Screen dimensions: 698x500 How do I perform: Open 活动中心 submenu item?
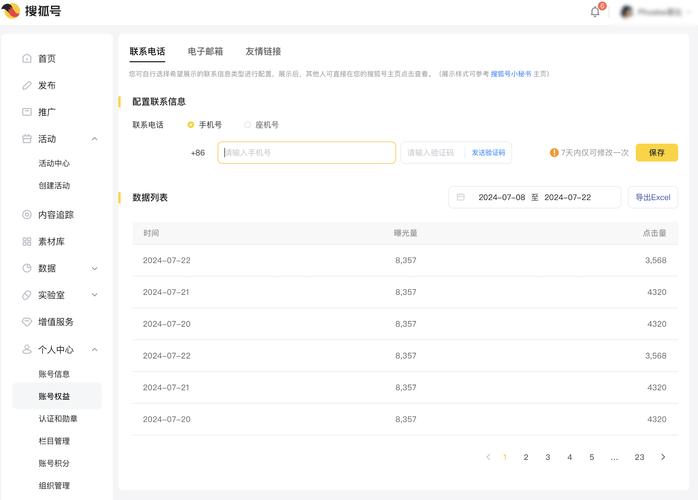(x=54, y=163)
